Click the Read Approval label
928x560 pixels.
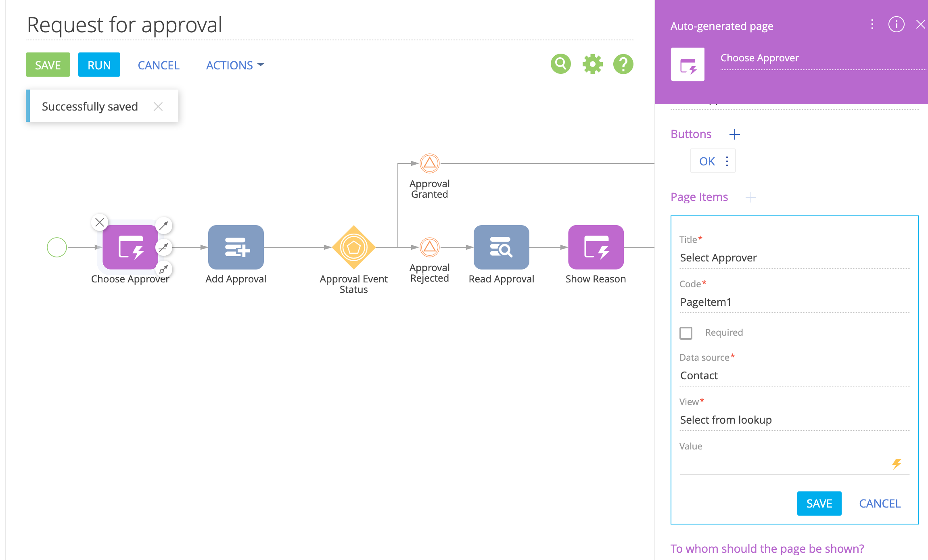[502, 279]
